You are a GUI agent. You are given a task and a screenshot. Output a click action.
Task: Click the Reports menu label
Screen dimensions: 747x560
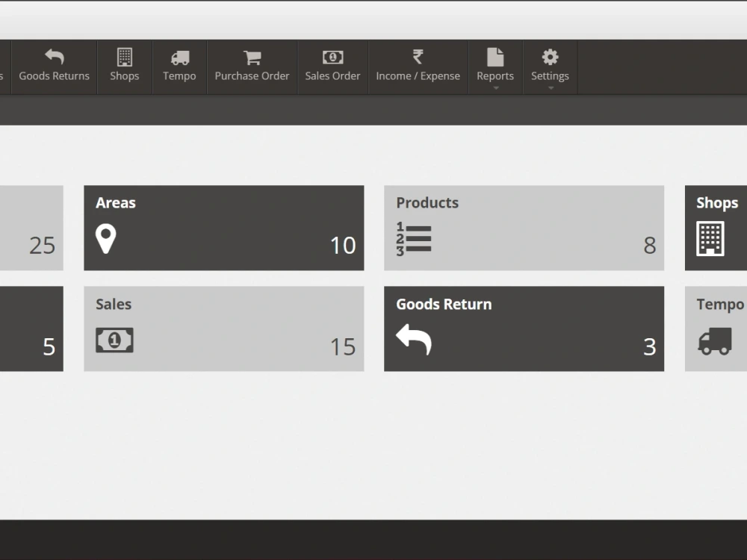(x=495, y=76)
